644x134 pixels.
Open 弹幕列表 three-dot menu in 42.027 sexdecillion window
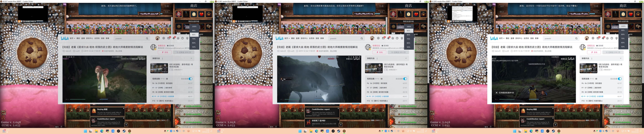pos(162,58)
